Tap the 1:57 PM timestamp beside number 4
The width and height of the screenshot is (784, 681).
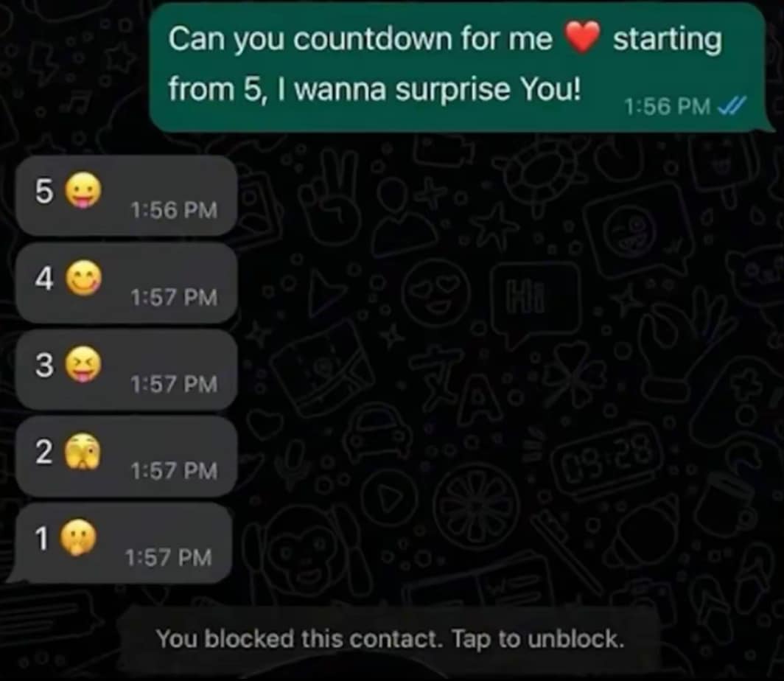tap(174, 298)
